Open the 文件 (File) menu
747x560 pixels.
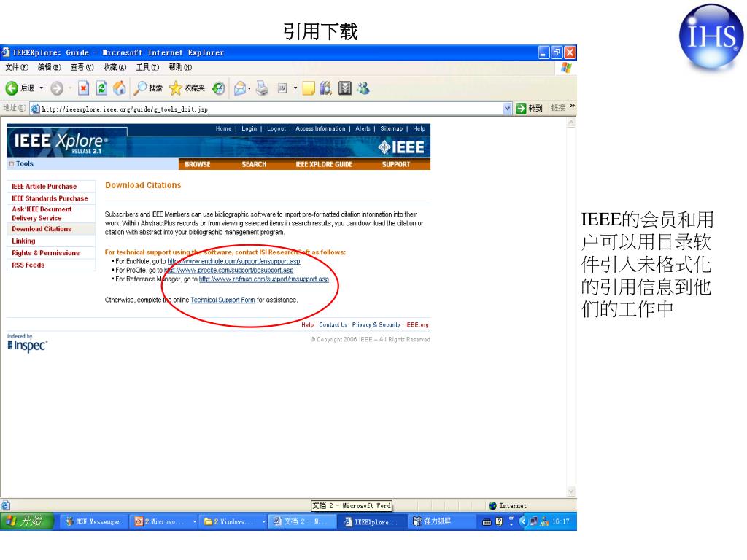tap(17, 67)
